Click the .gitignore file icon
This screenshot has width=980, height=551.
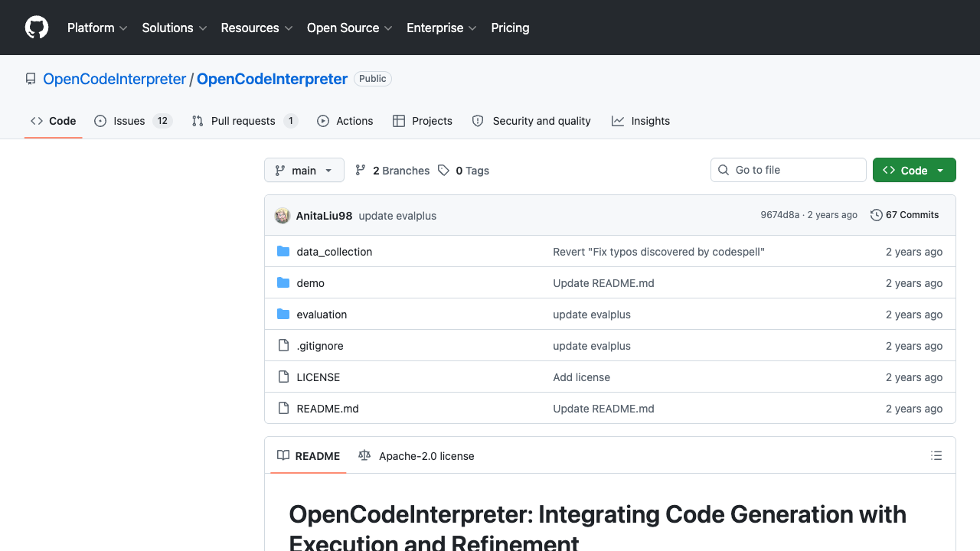coord(283,345)
